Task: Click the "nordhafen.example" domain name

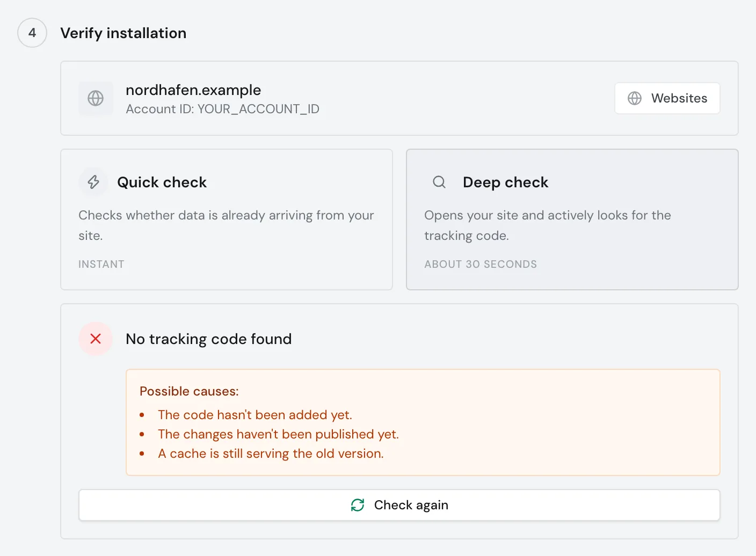Action: [x=193, y=90]
